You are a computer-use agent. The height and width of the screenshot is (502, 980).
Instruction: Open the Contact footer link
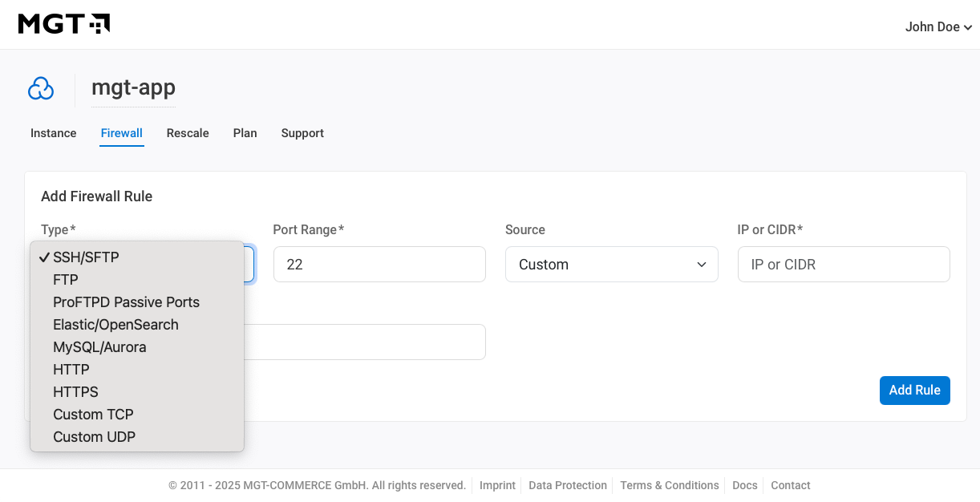[791, 485]
